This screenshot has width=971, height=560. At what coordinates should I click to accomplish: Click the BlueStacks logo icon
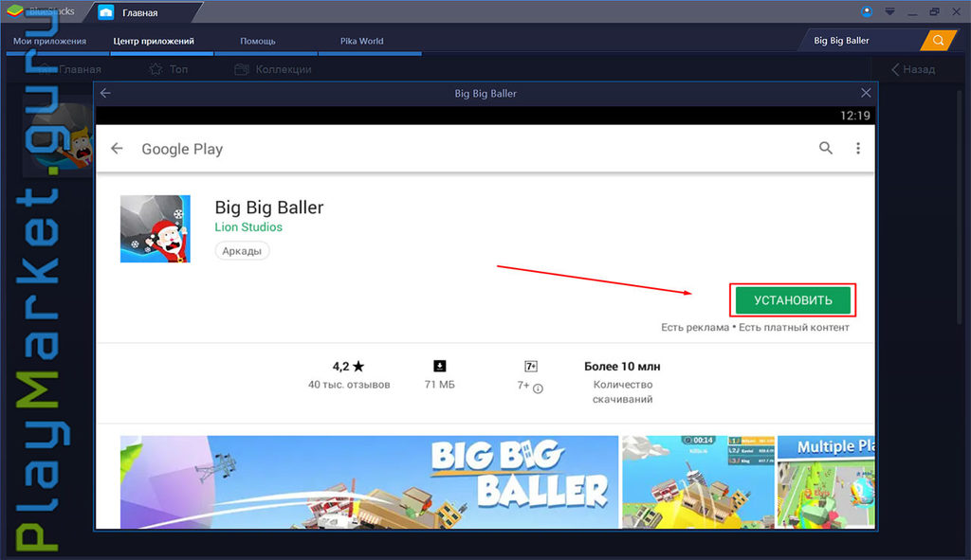point(15,11)
